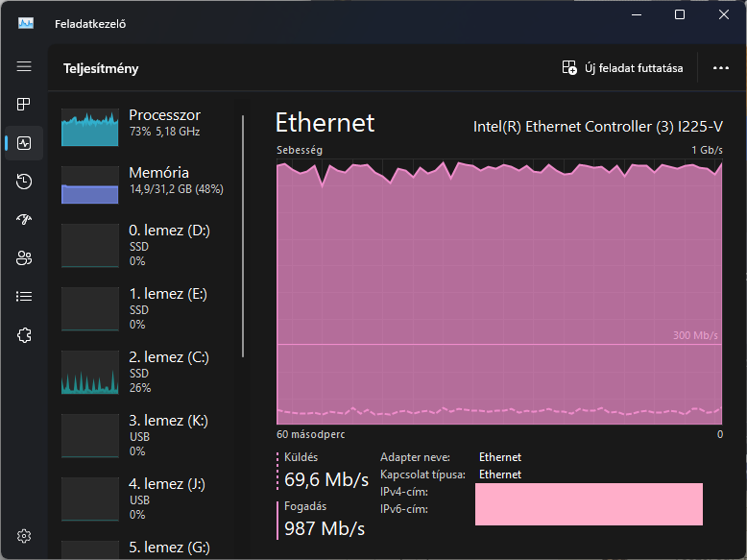The height and width of the screenshot is (560, 747).
Task: Open App history page icon
Action: pos(24,182)
